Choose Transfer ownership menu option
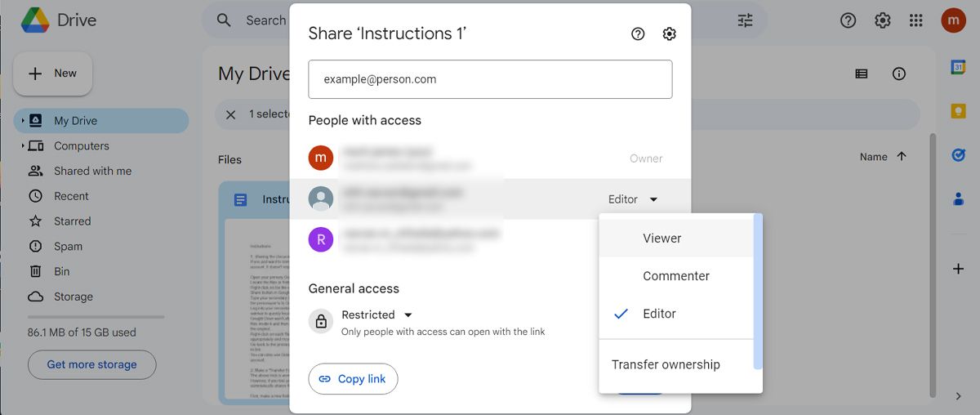Screen dimensions: 980x415 (666, 365)
